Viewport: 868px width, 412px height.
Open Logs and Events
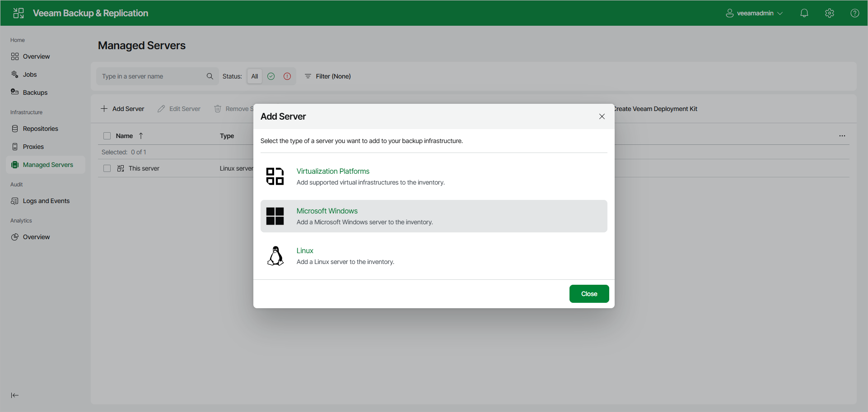46,201
